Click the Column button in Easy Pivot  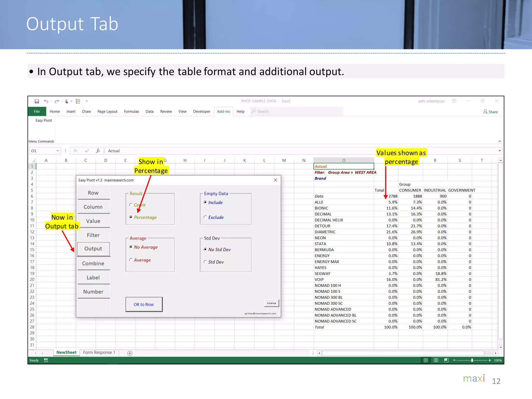93,207
